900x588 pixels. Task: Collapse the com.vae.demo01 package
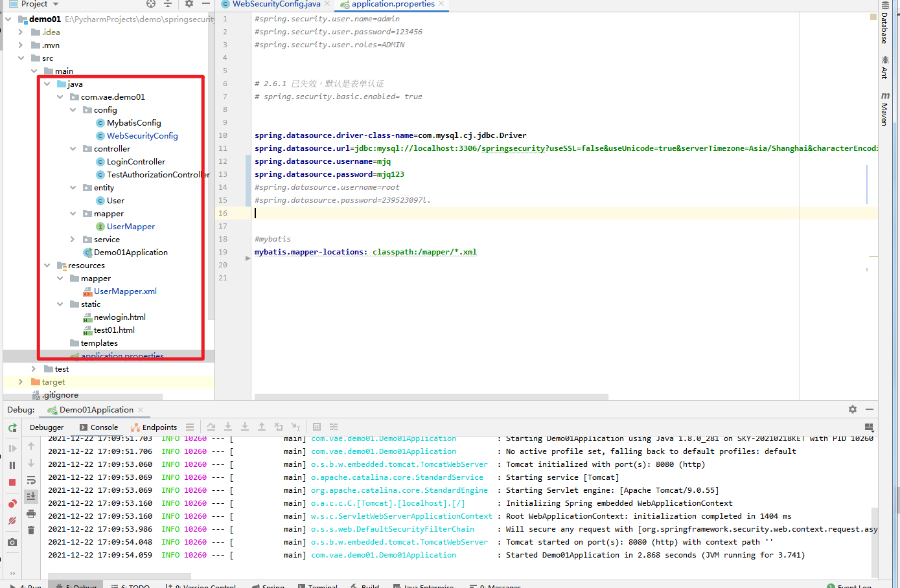point(60,96)
